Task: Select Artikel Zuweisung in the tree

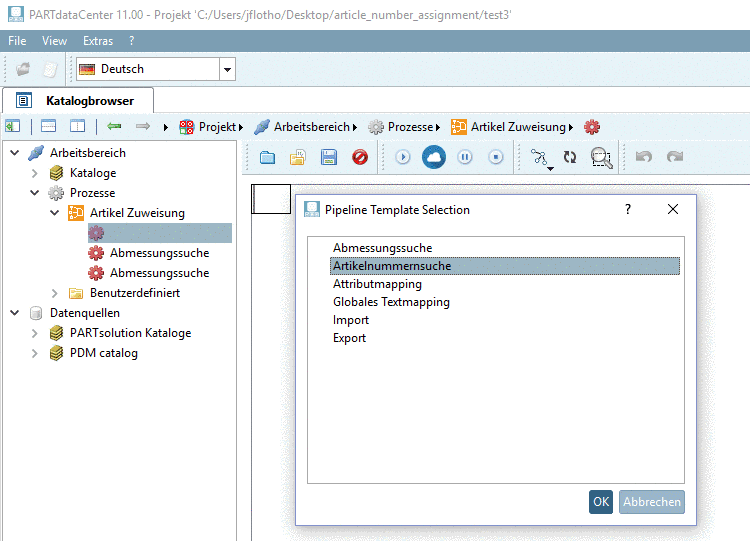Action: 137,213
